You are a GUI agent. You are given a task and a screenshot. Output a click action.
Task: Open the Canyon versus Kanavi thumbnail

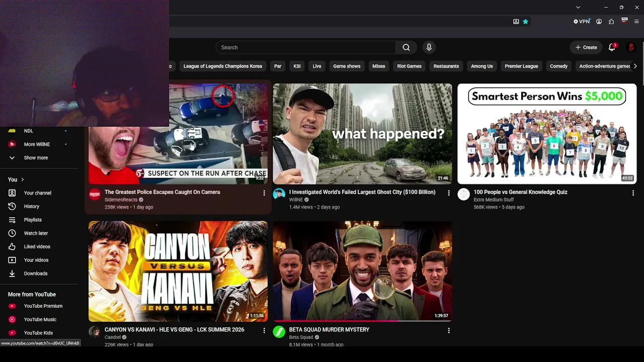178,271
